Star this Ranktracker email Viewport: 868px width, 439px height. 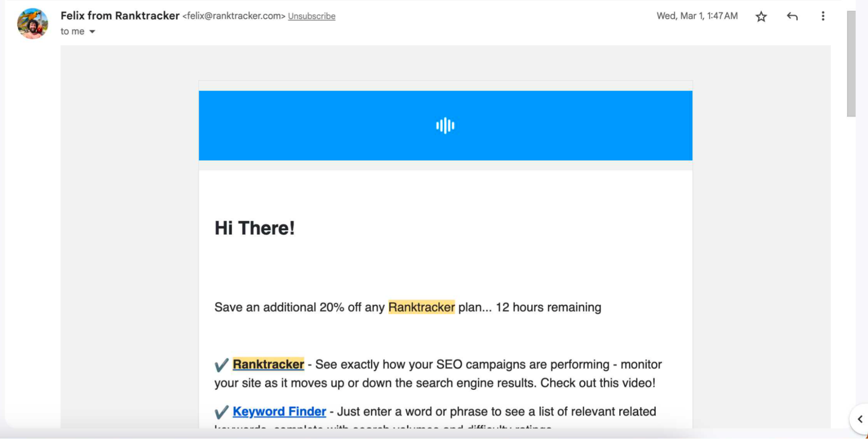click(x=761, y=16)
